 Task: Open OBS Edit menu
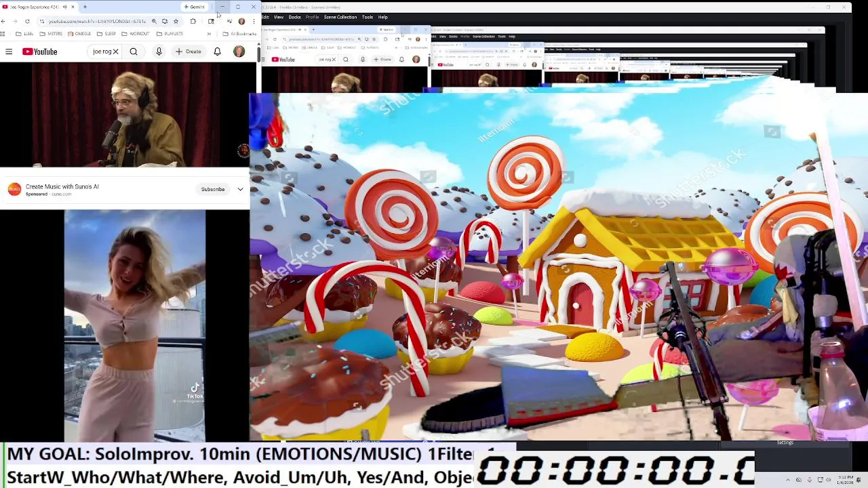265,17
